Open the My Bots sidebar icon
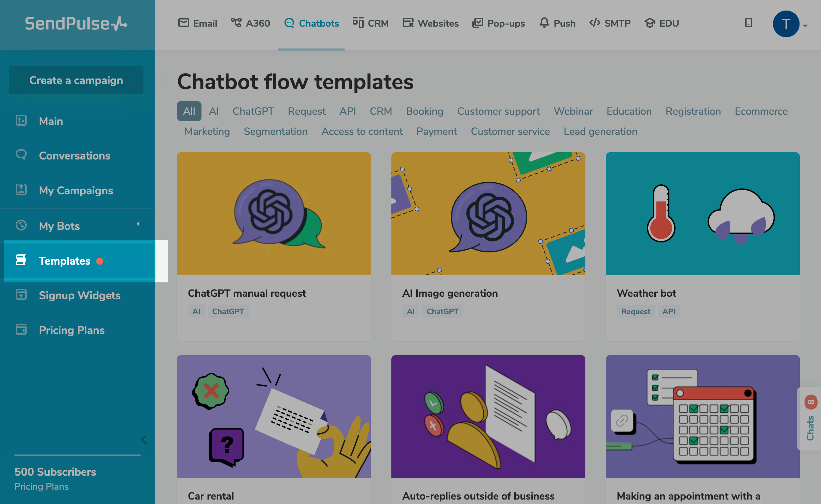821x504 pixels. point(21,225)
